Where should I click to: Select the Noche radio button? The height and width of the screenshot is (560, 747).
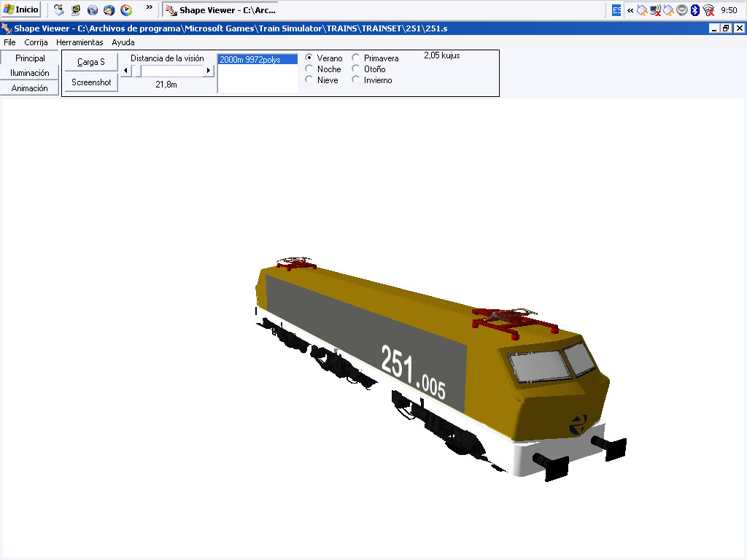(x=309, y=69)
